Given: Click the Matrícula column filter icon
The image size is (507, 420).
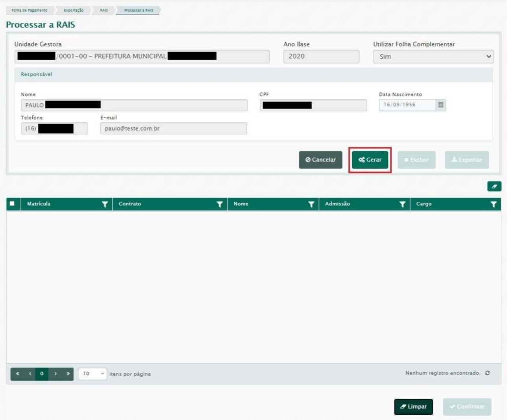Looking at the screenshot, I should [x=105, y=204].
